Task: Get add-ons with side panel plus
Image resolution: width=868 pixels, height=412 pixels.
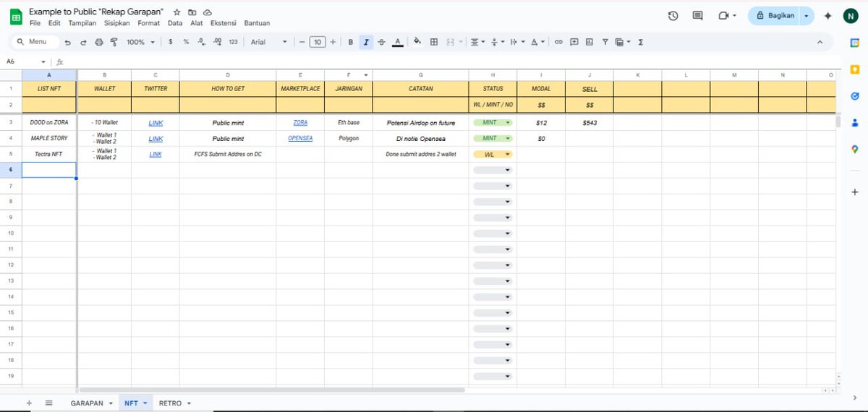Action: (854, 192)
